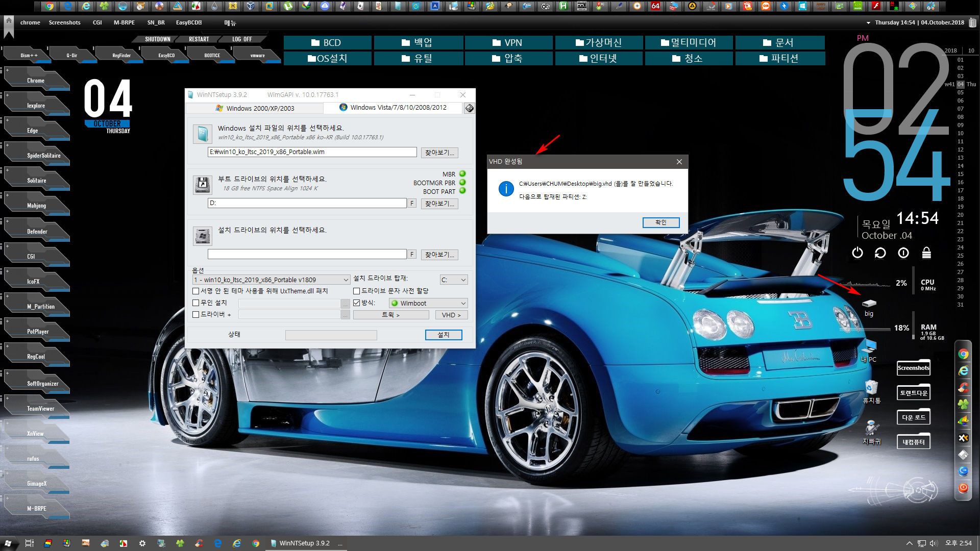Open 휴지통 recycle bin icon
This screenshot has height=551, width=980.
871,392
